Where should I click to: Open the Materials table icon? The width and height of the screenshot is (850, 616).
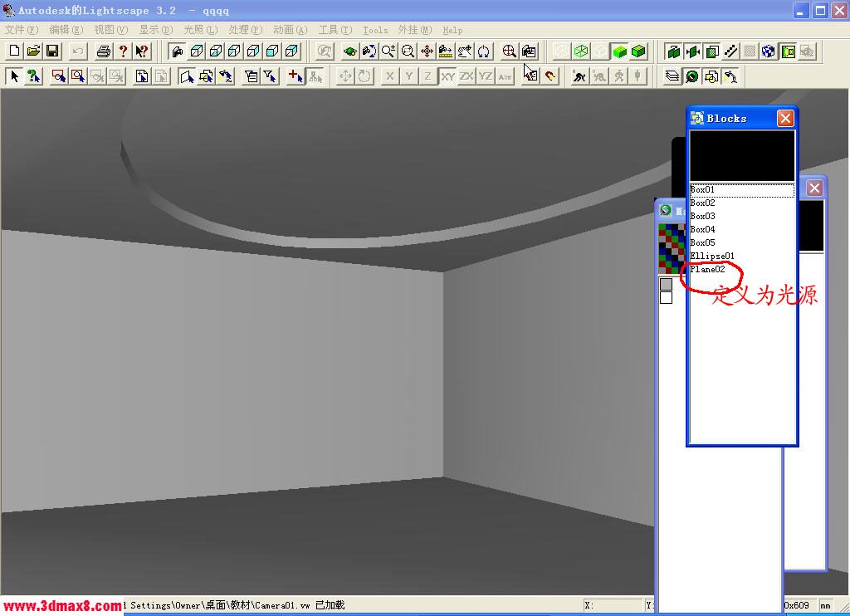[x=691, y=76]
